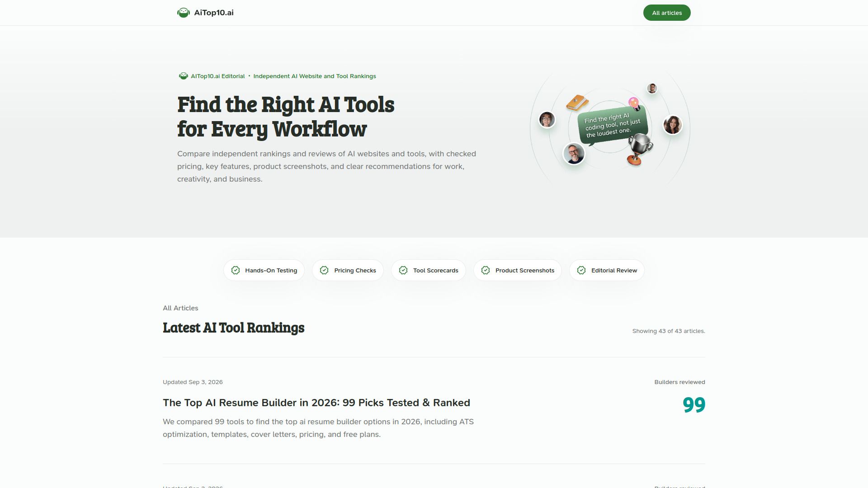Open the AiTop10.ai home link text

(x=214, y=13)
